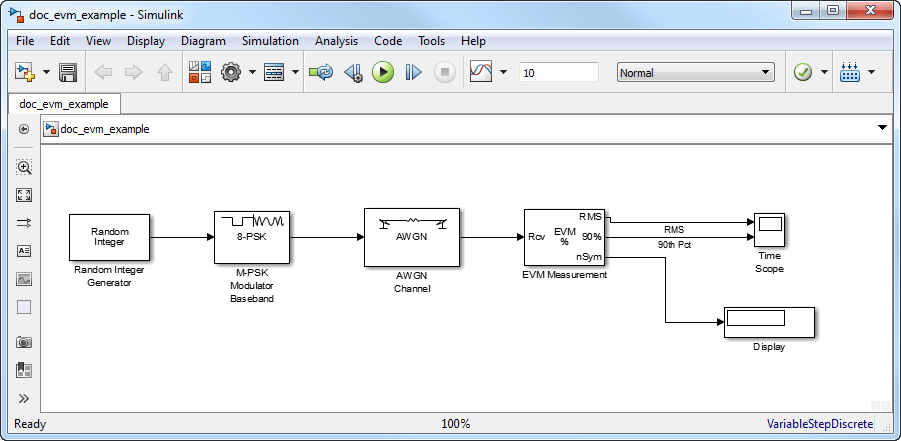This screenshot has width=901, height=441.
Task: Click the Forward navigation arrow
Action: pos(134,72)
